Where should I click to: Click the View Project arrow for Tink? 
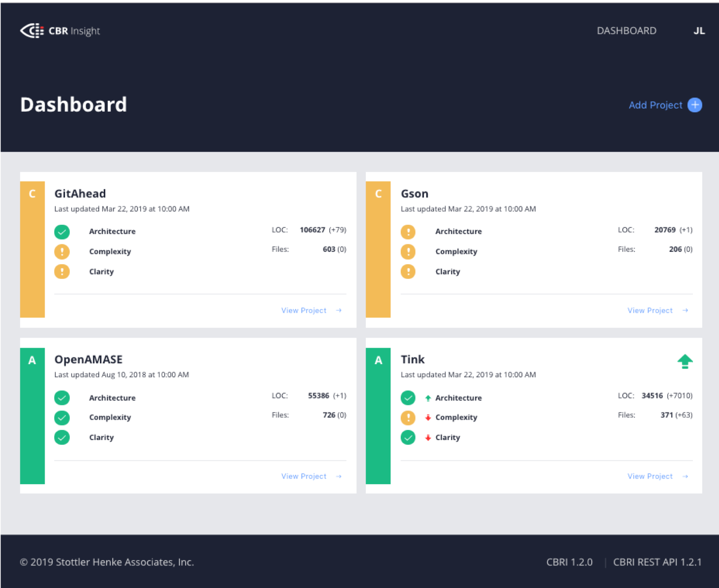685,476
